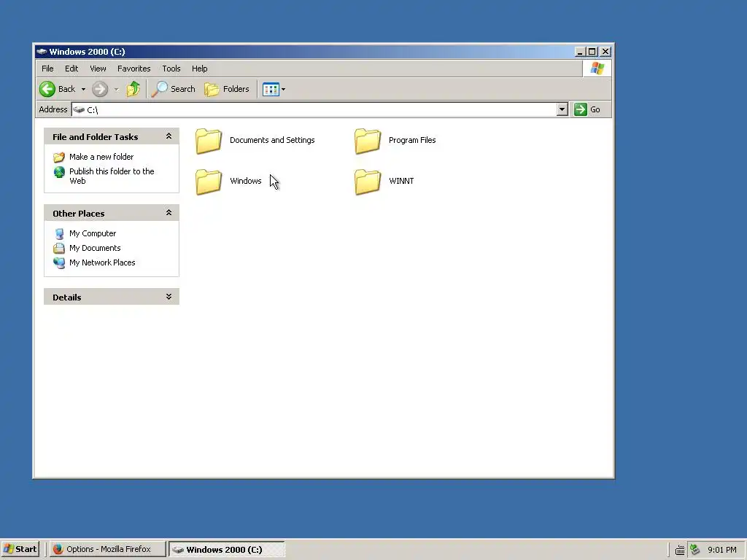Go up one folder level

tap(133, 89)
